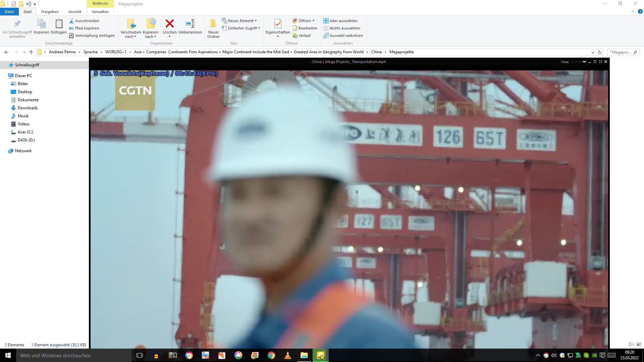Go up one folder level arrow
This screenshot has height=362, width=644.
pyautogui.click(x=31, y=52)
